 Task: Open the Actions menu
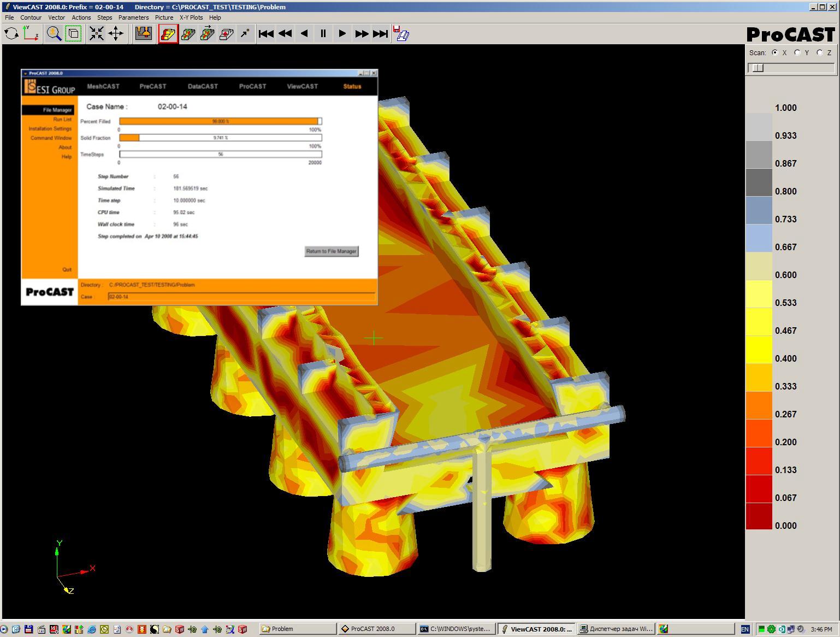pyautogui.click(x=81, y=17)
